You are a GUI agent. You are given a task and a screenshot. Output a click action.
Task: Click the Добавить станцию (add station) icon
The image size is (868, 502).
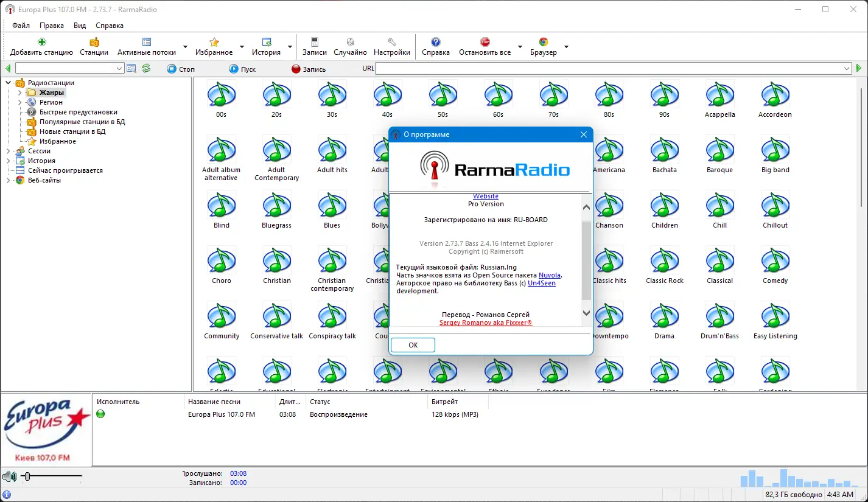coord(41,43)
